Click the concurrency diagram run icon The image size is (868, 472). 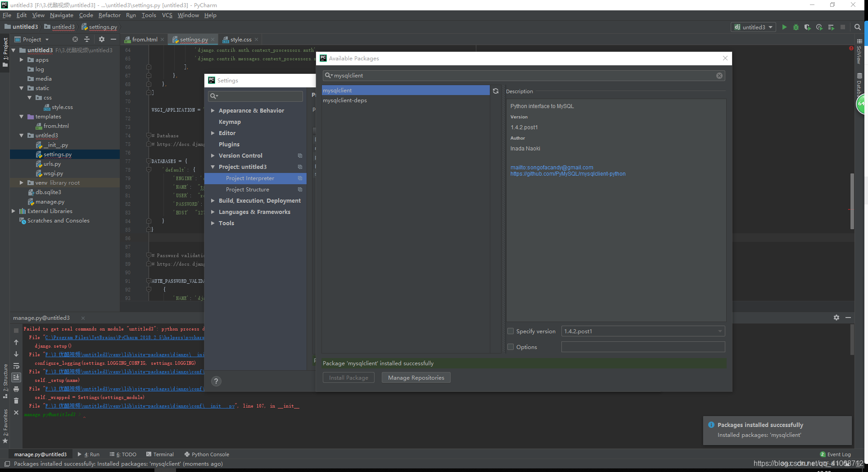tap(831, 27)
